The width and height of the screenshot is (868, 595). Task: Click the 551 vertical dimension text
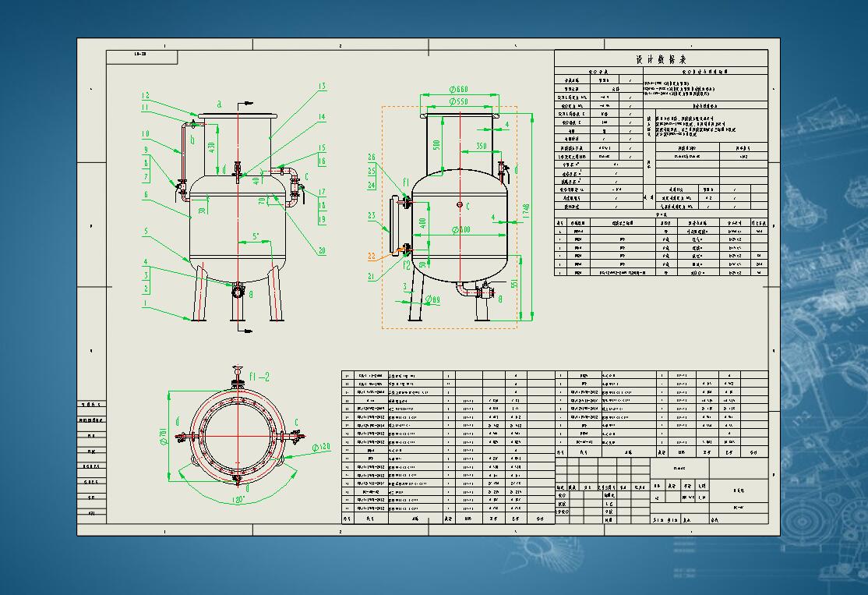coord(514,284)
